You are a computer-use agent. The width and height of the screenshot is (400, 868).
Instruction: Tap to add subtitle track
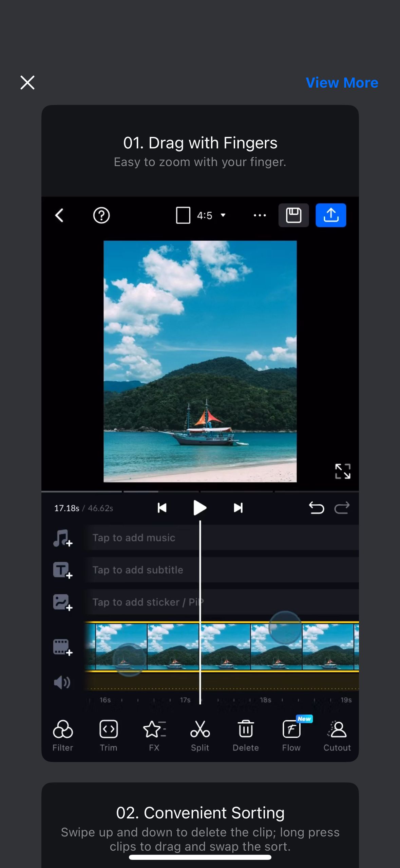pos(138,570)
